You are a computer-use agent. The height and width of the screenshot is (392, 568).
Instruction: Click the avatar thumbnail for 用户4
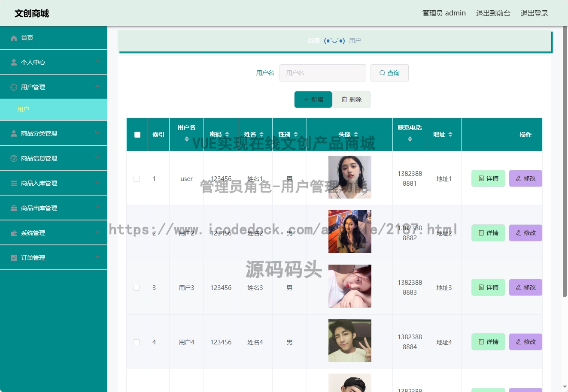pyautogui.click(x=350, y=341)
